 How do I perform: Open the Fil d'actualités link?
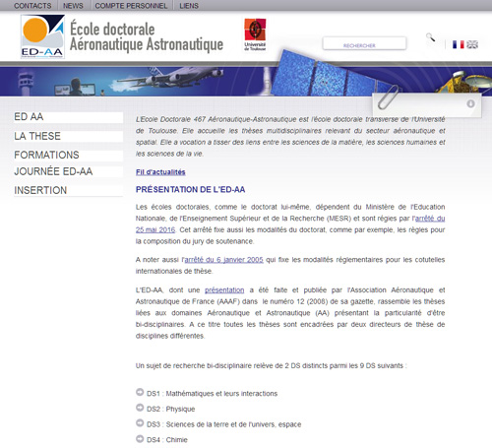tap(160, 172)
